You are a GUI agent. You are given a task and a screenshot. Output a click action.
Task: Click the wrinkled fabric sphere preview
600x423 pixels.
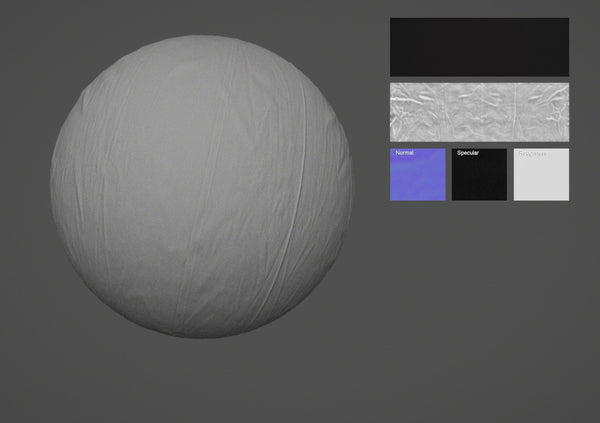click(x=201, y=186)
